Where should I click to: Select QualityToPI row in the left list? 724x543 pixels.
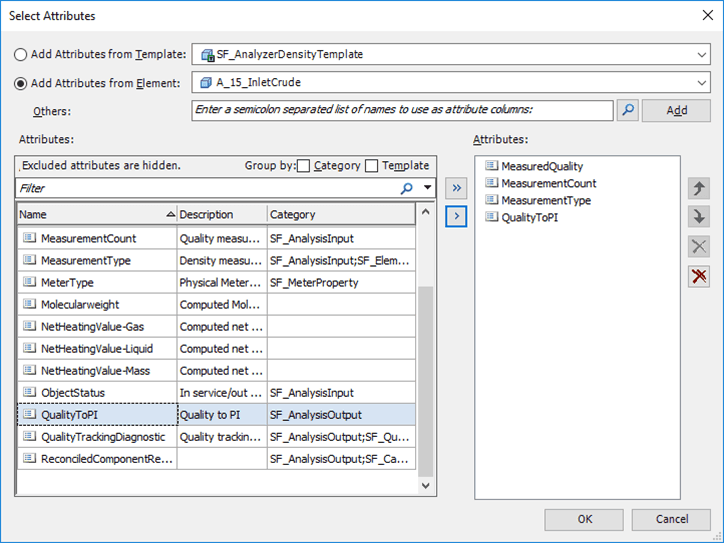point(217,415)
